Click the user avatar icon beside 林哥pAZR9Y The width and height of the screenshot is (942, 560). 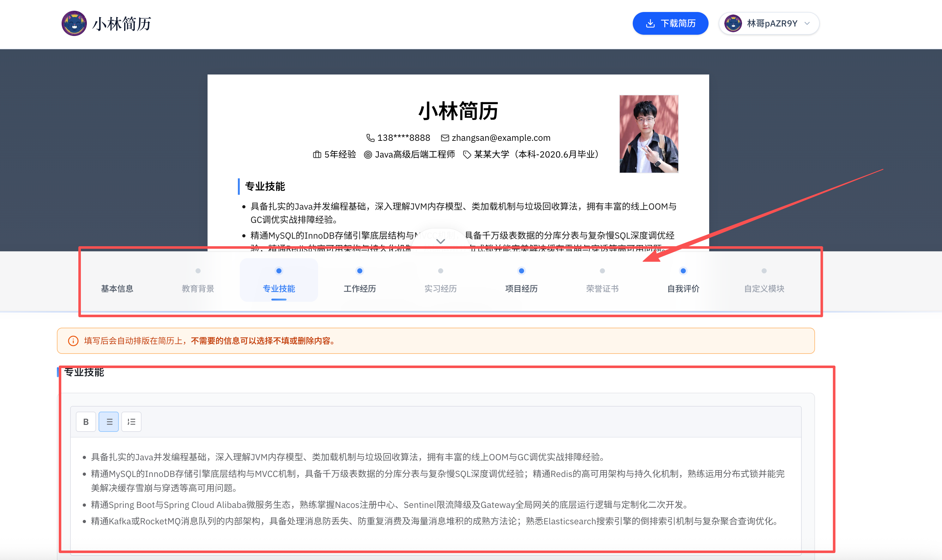coord(733,23)
